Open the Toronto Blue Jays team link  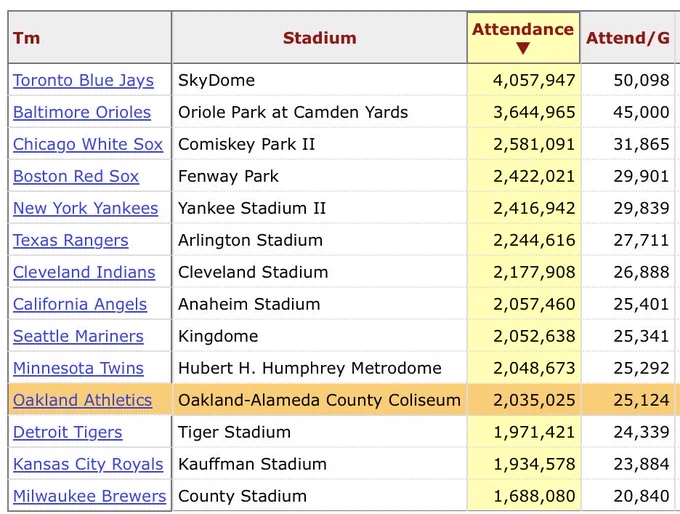pyautogui.click(x=83, y=81)
